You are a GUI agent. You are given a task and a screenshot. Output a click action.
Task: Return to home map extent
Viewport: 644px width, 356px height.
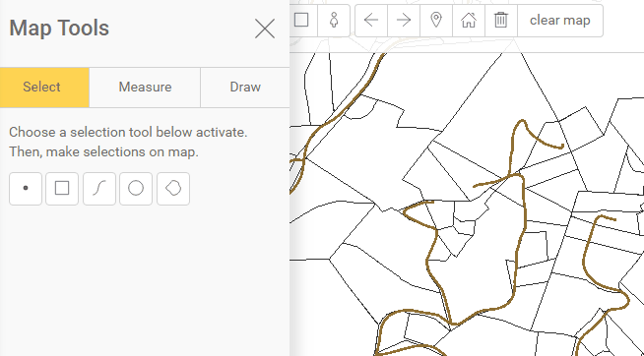469,21
